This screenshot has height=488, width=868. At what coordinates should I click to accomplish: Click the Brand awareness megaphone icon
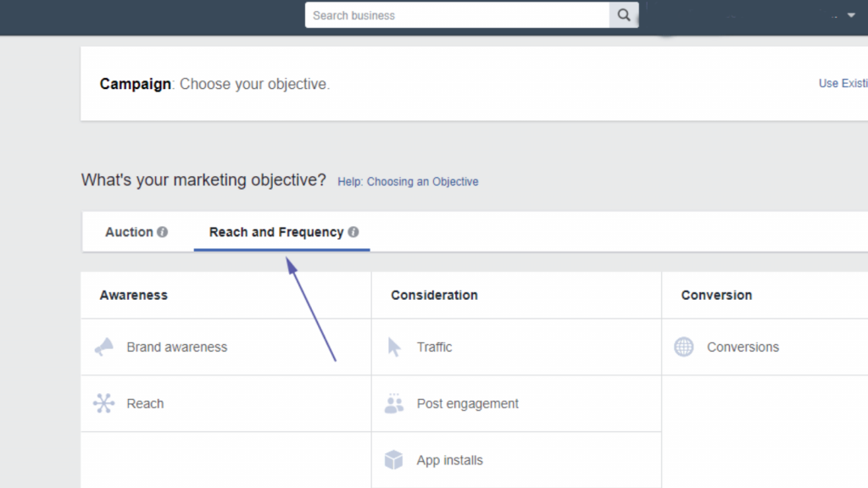click(104, 347)
